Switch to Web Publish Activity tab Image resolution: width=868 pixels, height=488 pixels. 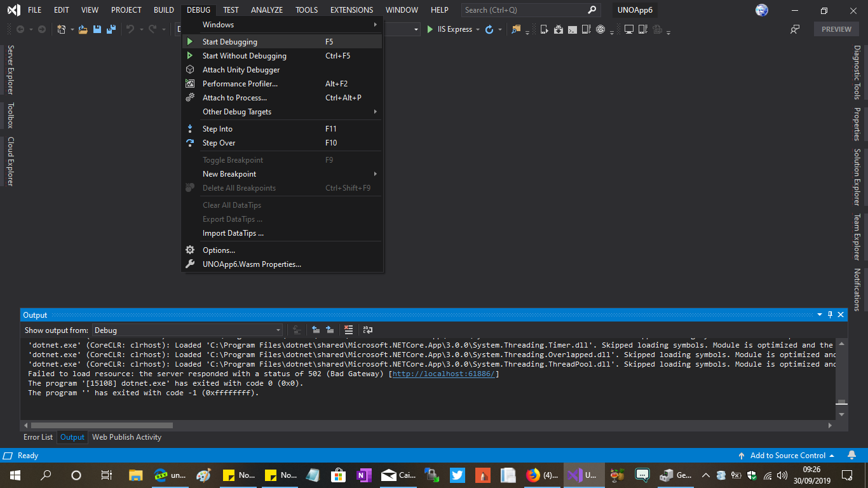point(126,437)
